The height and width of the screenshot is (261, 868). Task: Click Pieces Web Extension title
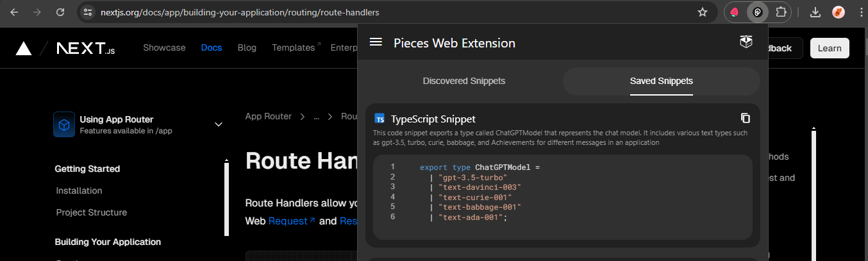[454, 43]
